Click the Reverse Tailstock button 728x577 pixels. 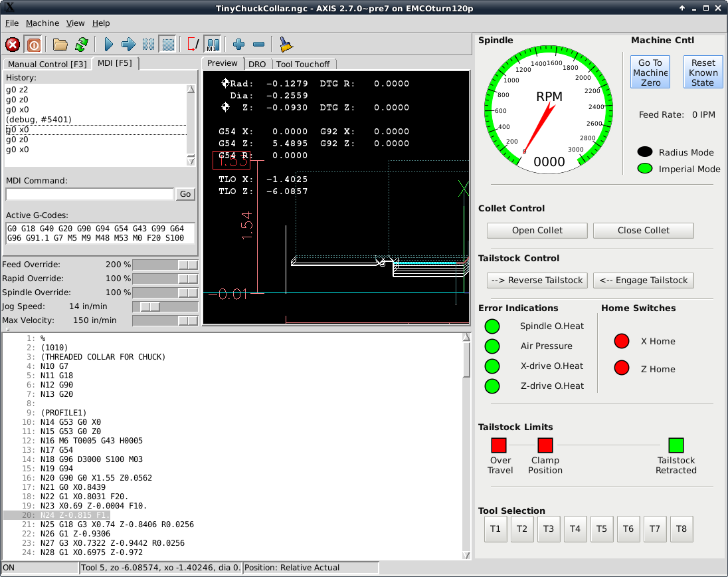(x=537, y=280)
